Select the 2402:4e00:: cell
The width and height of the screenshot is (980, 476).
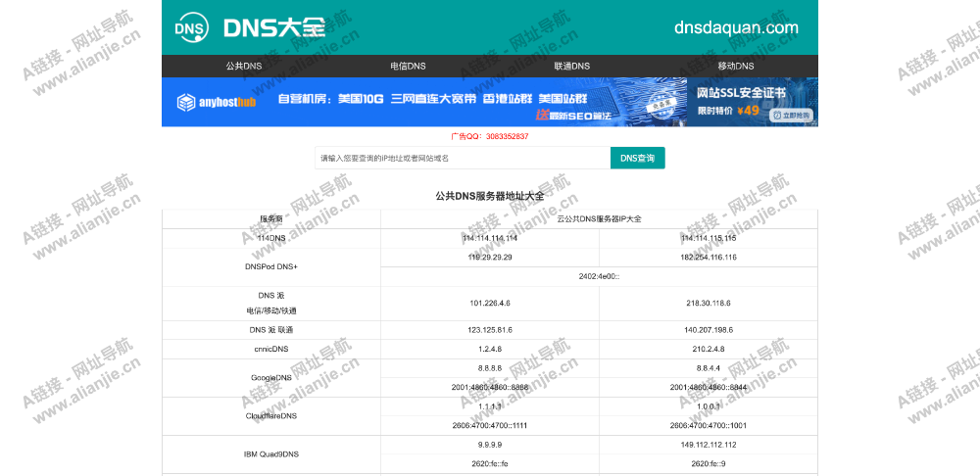pos(599,277)
